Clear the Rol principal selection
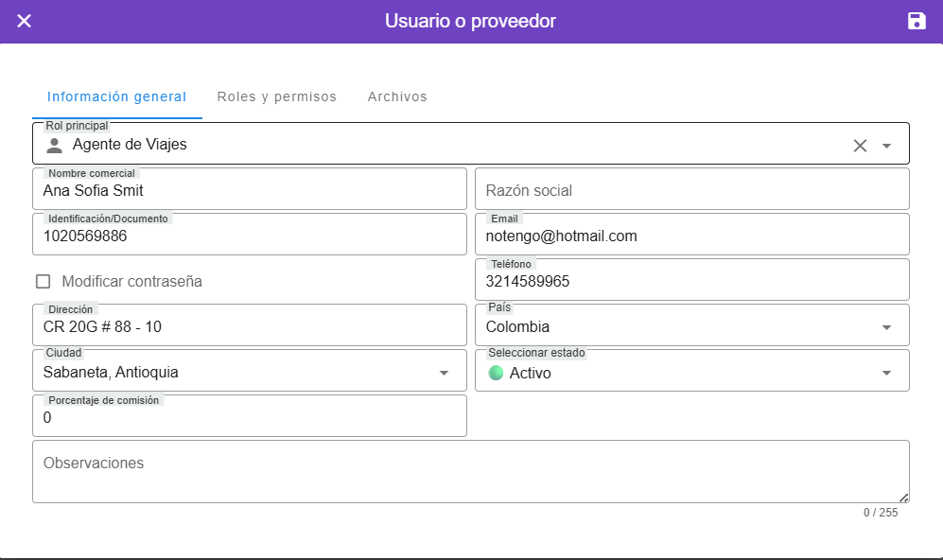 pyautogui.click(x=860, y=146)
